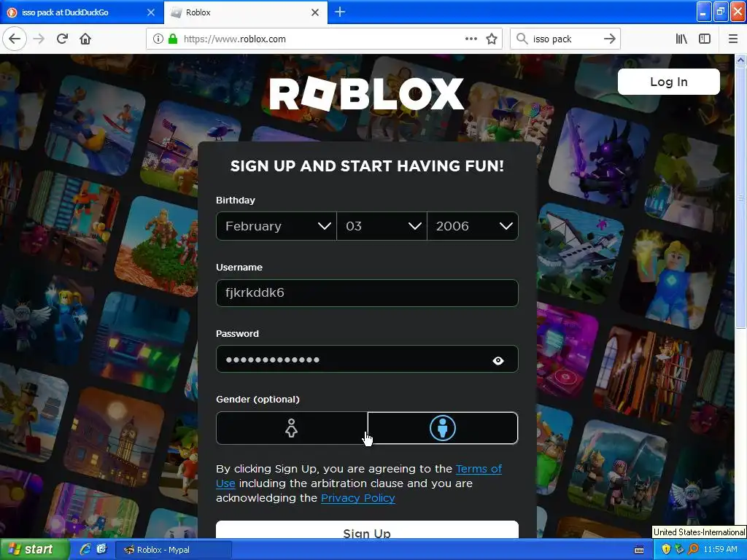
Task: Click the isso pack search box
Action: [x=564, y=39]
